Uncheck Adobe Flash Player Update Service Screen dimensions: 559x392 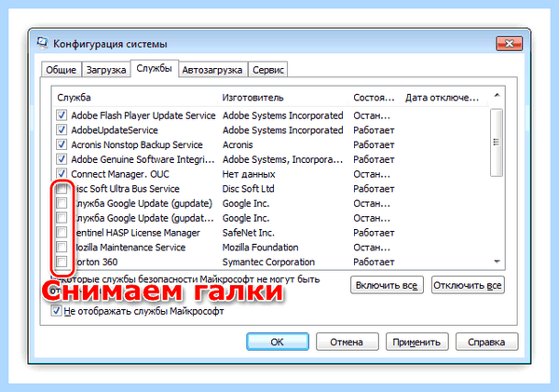(x=61, y=115)
